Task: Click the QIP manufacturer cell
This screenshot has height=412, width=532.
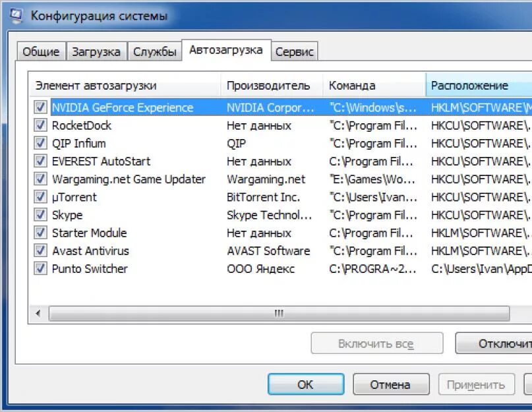Action: [236, 143]
